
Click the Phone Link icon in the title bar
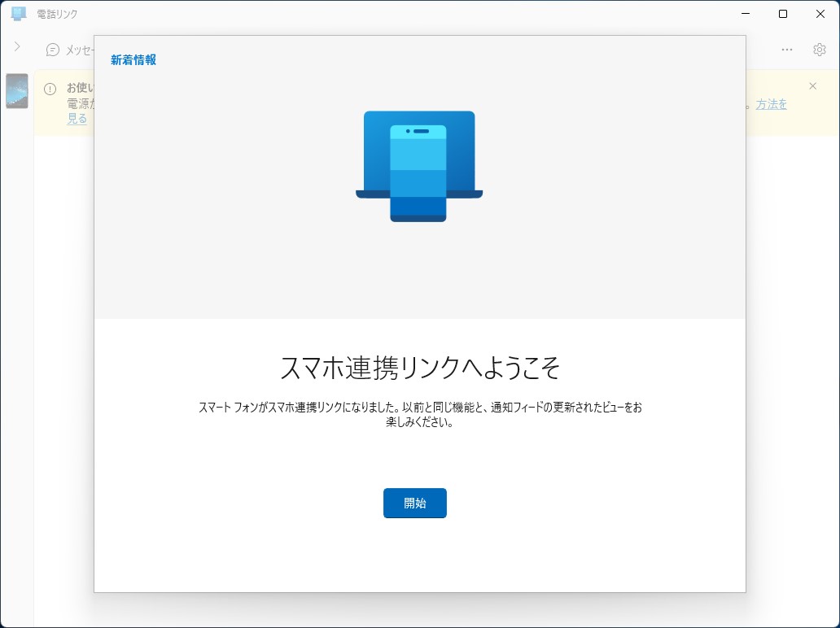(x=18, y=13)
